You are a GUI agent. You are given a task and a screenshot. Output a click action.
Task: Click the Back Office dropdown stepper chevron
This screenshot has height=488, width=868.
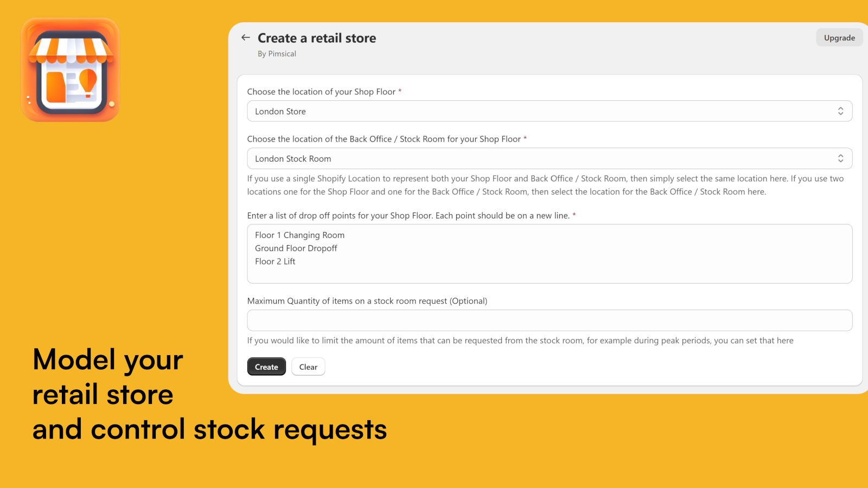841,158
